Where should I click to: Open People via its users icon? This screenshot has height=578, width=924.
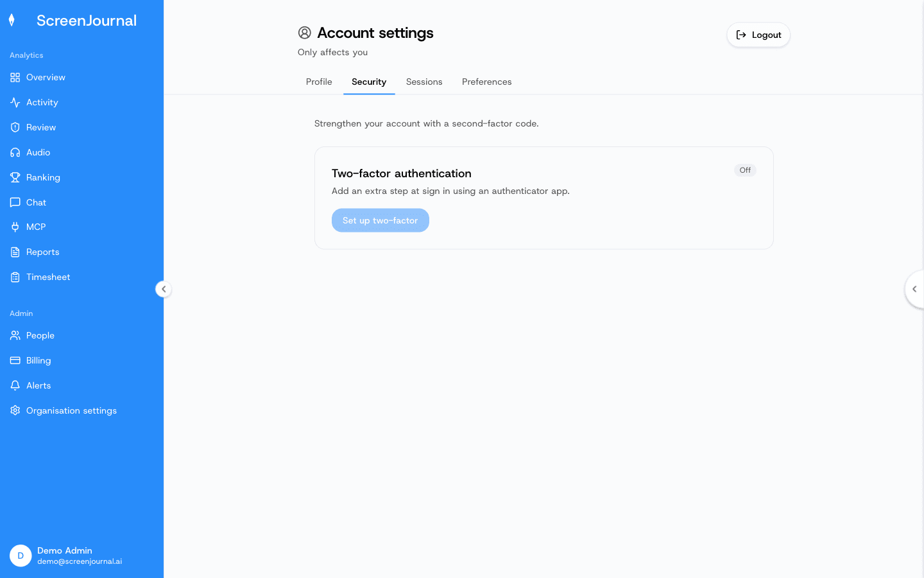pyautogui.click(x=15, y=336)
